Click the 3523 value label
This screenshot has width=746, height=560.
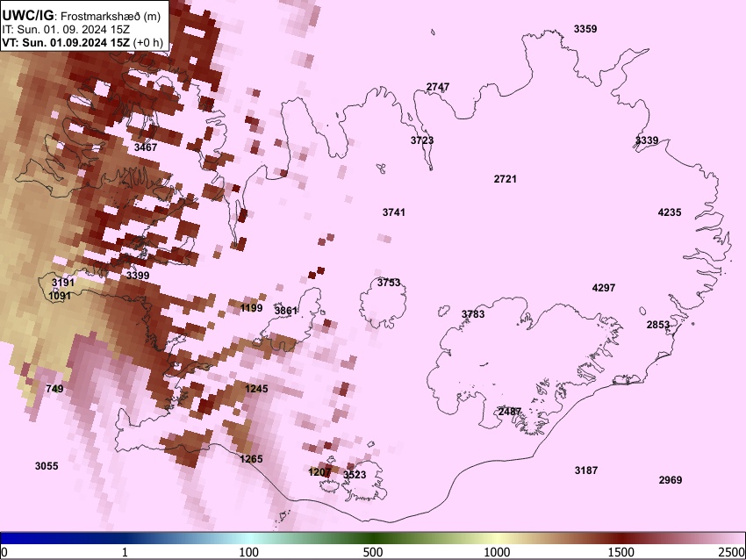355,474
